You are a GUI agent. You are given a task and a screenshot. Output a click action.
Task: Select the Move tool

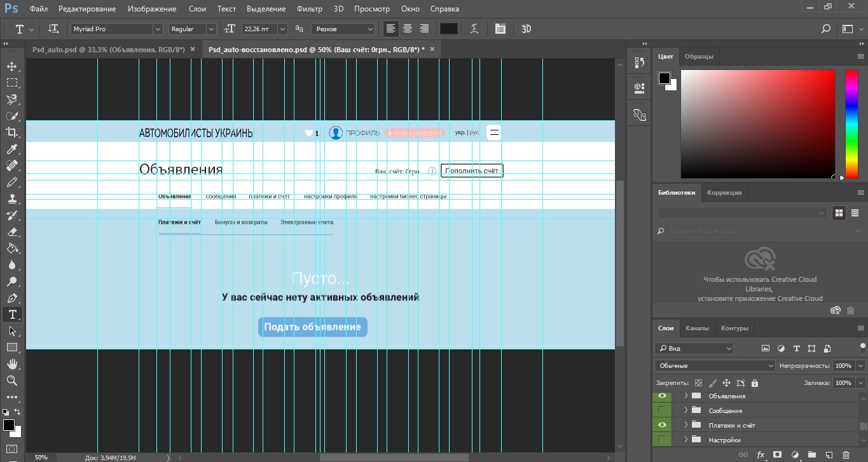(x=12, y=66)
